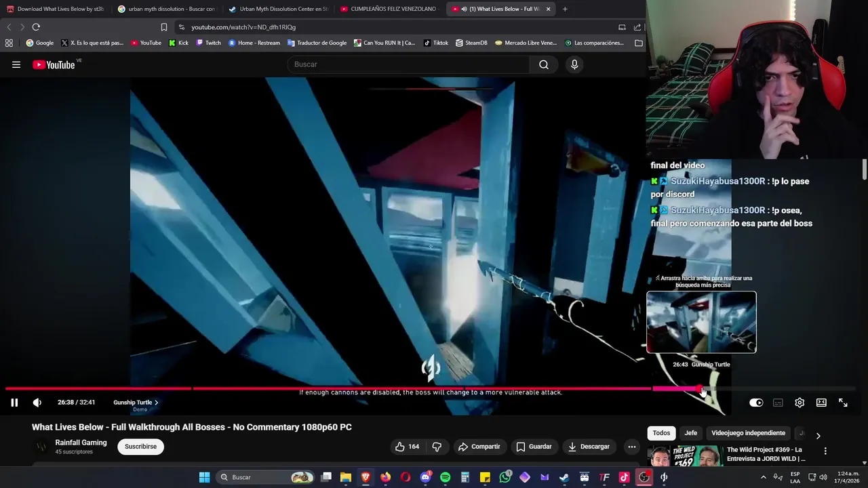Open Discord from the taskbar
This screenshot has width=868, height=488.
pyautogui.click(x=425, y=477)
